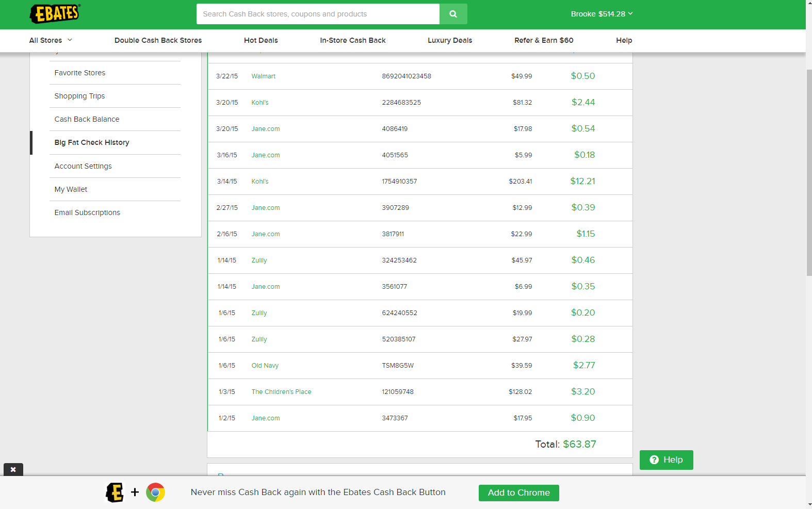The width and height of the screenshot is (812, 509).
Task: Click Jane.com link for order 3473367
Action: point(266,418)
